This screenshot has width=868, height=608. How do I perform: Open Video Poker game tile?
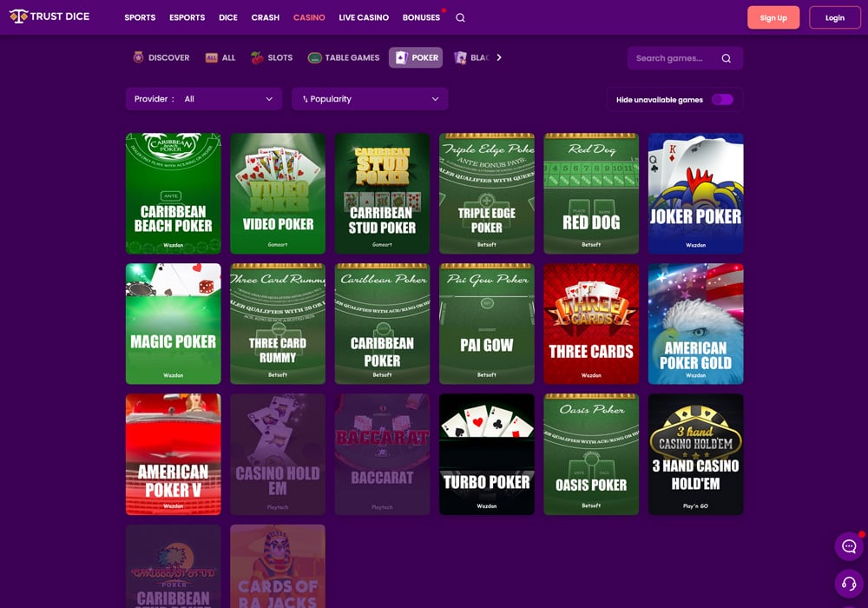(278, 193)
